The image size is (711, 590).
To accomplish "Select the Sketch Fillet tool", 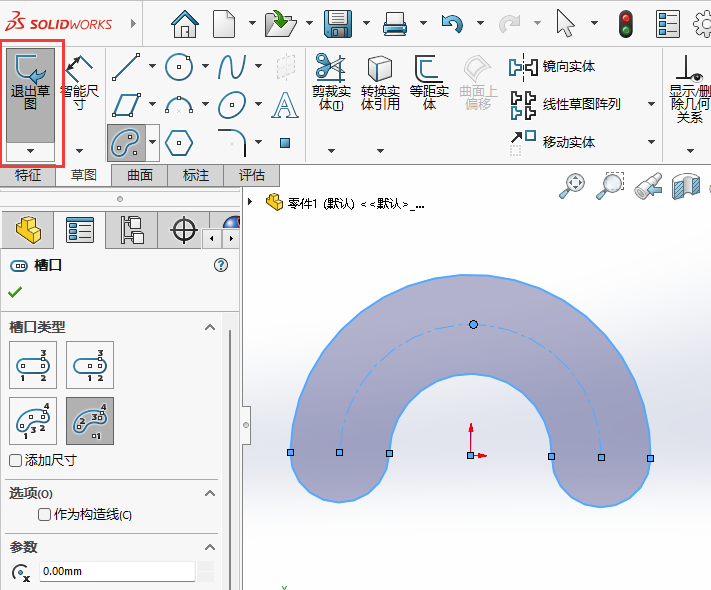I will pos(232,143).
